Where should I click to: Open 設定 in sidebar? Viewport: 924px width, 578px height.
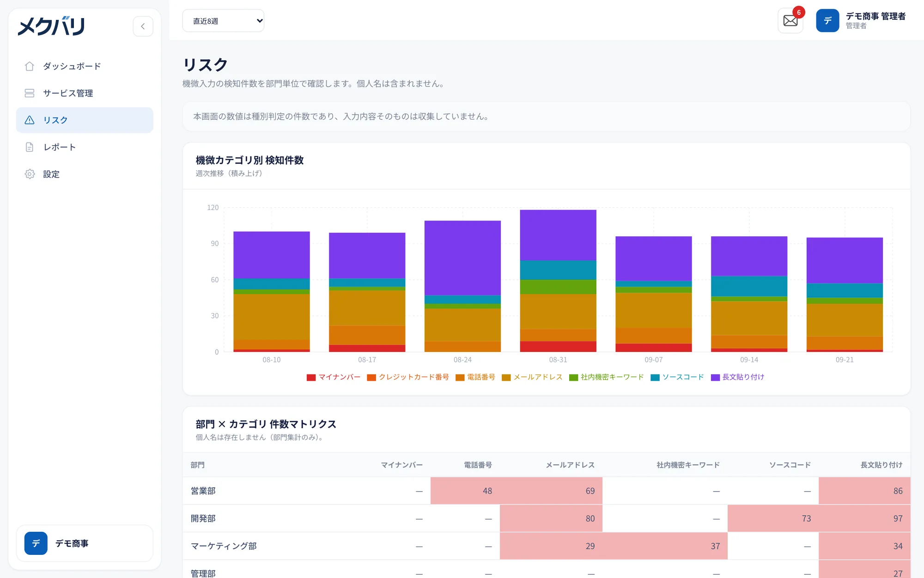click(x=85, y=174)
